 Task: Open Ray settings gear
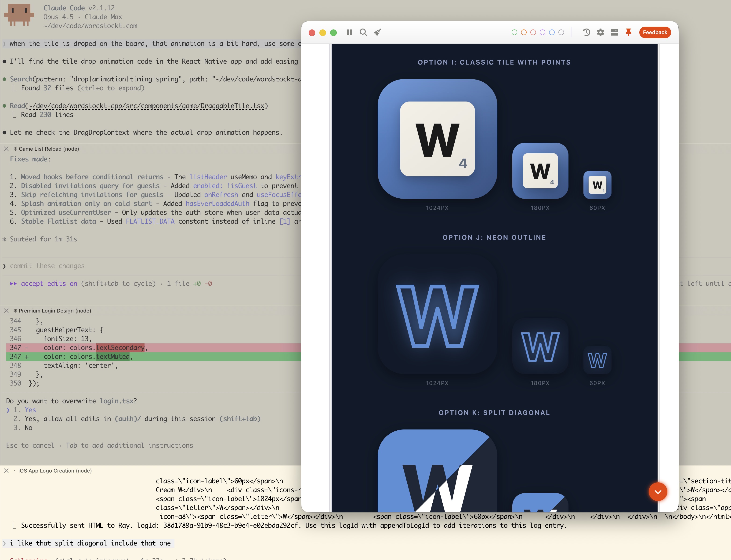tap(600, 32)
